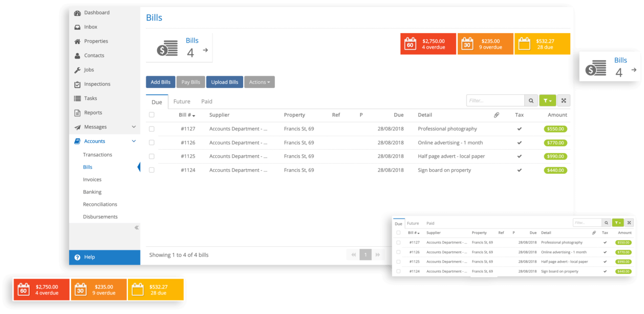Select the Reports icon
Screen dimensions: 644x314
(78, 112)
